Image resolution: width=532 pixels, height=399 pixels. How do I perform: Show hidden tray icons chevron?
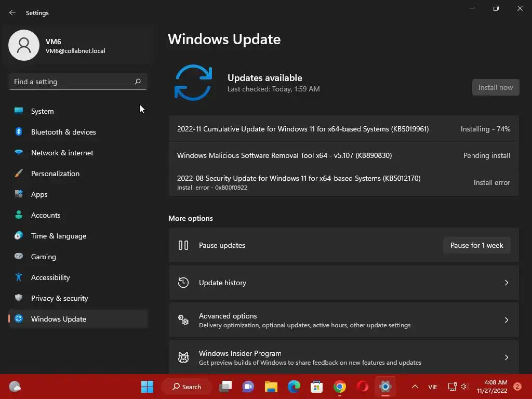[x=415, y=387]
